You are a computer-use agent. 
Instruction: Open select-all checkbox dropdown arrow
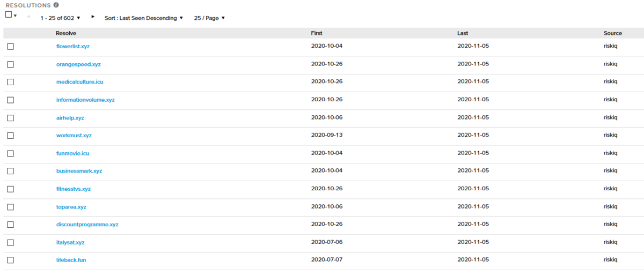click(x=15, y=16)
